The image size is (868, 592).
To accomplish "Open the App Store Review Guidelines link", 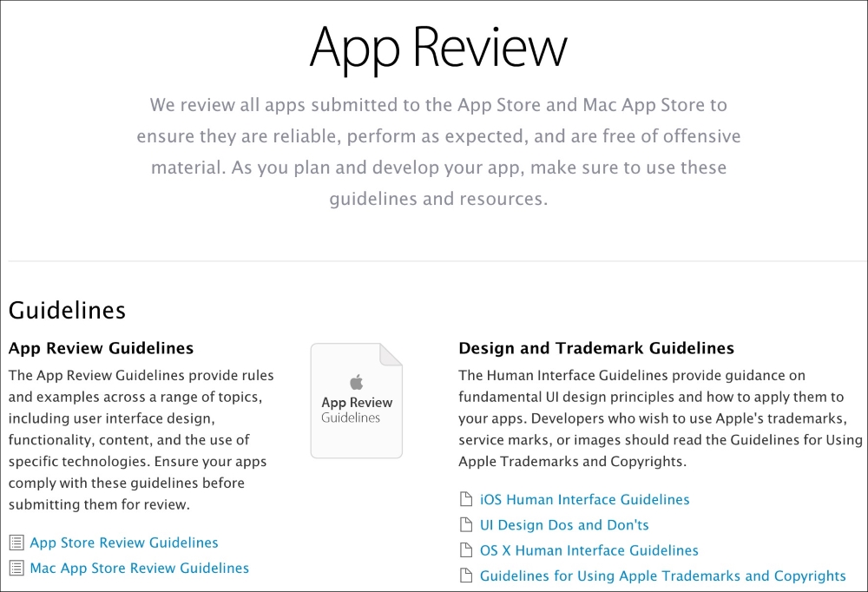I will (x=124, y=543).
